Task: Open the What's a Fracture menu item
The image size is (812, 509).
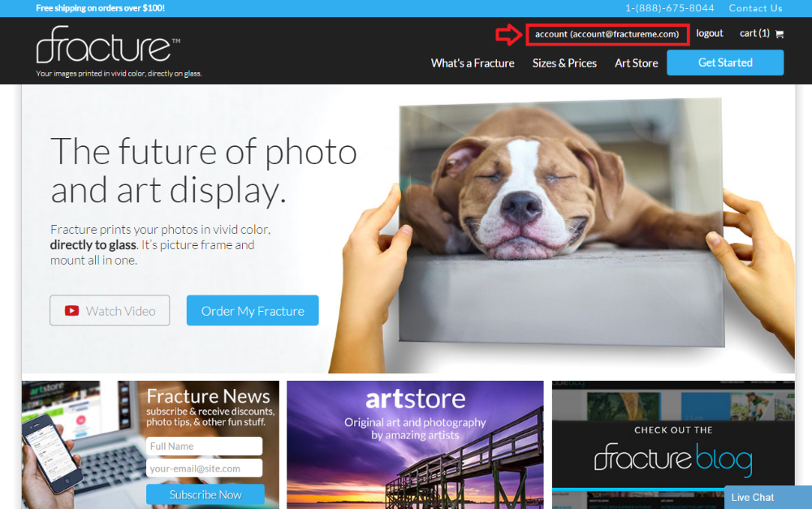Action: pyautogui.click(x=473, y=63)
